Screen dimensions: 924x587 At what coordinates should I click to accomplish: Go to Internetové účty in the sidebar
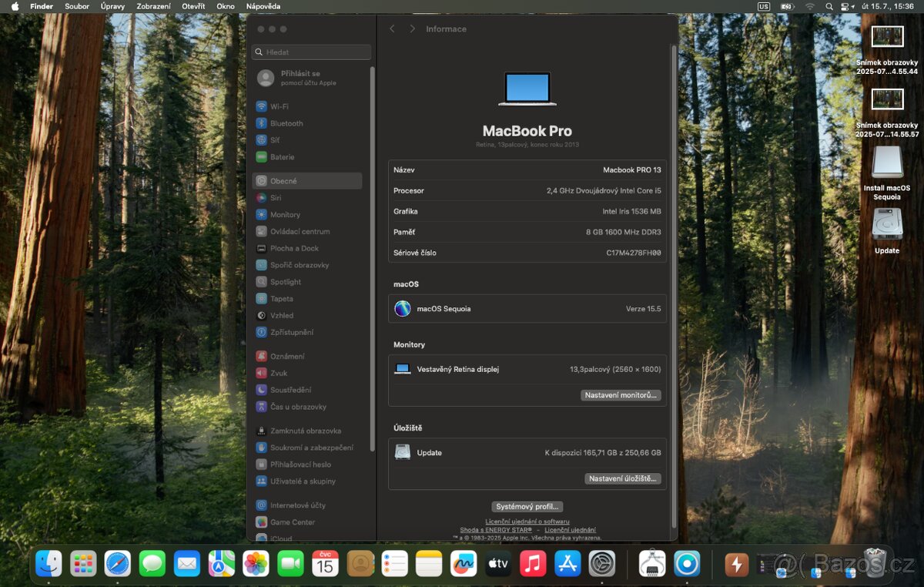click(x=306, y=505)
